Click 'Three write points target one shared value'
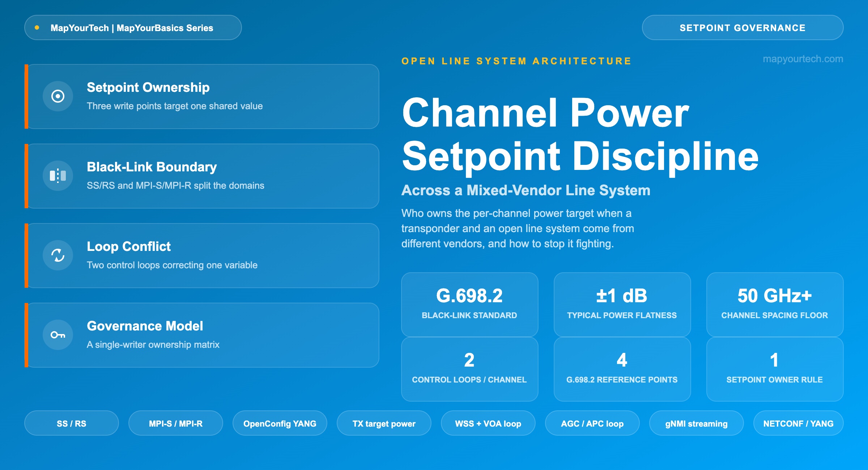This screenshot has width=868, height=470. [175, 106]
